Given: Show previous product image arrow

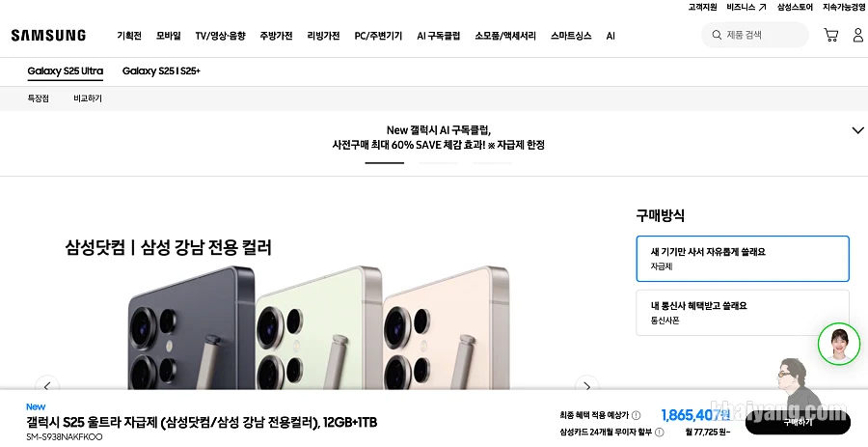Looking at the screenshot, I should click(x=47, y=385).
